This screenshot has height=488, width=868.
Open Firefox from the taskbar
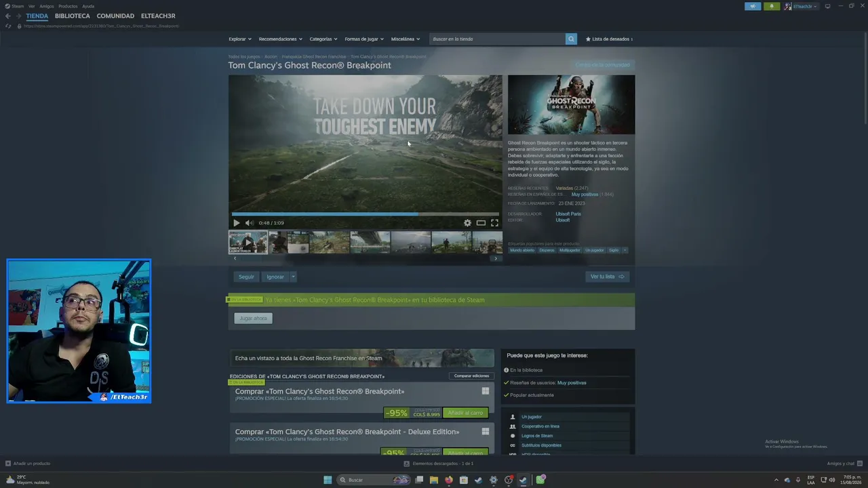point(449,480)
